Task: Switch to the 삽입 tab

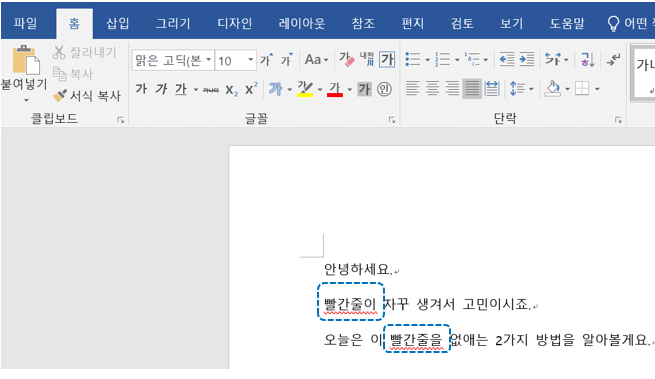Action: point(117,23)
